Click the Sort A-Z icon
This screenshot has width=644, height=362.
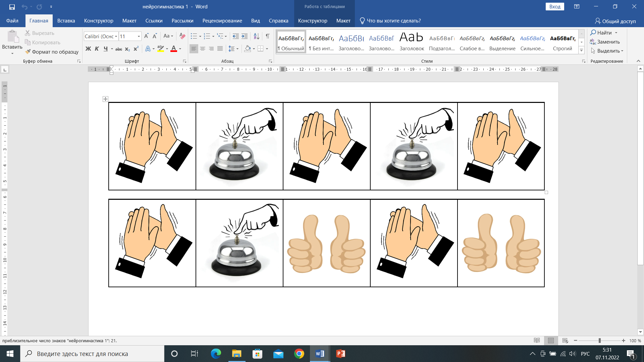point(256,36)
